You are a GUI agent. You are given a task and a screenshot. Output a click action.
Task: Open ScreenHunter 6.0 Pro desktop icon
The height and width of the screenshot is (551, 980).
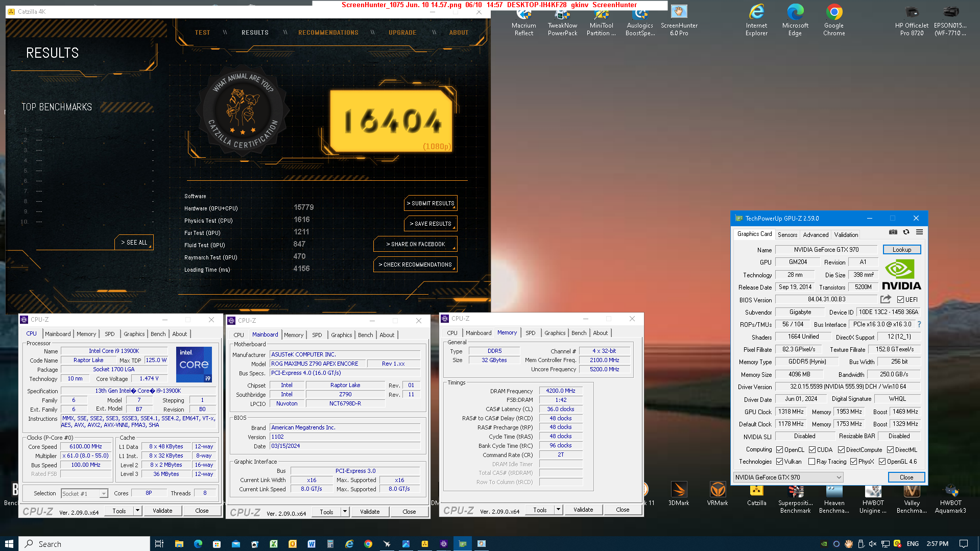tap(679, 21)
